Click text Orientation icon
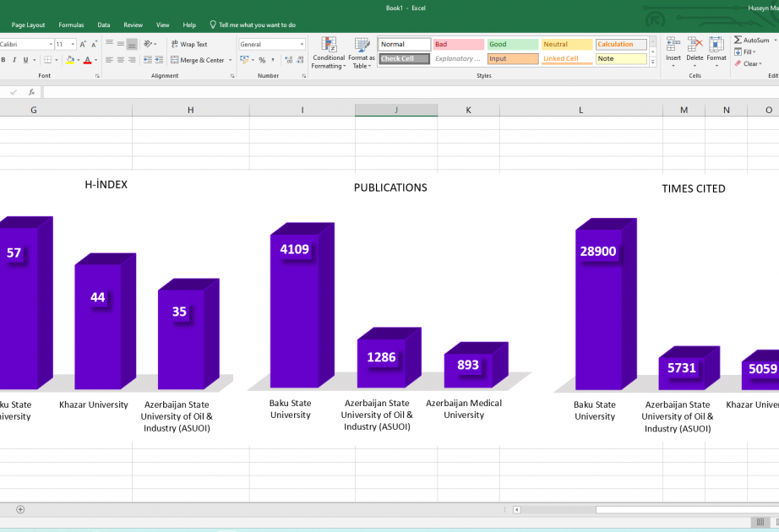The image size is (779, 532). click(x=148, y=44)
